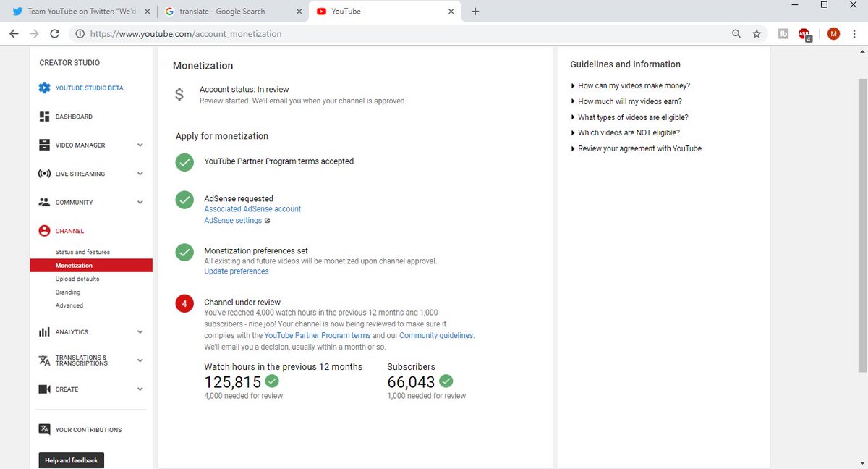The width and height of the screenshot is (868, 469).
Task: Click the dollar sign account status icon
Action: click(x=179, y=95)
